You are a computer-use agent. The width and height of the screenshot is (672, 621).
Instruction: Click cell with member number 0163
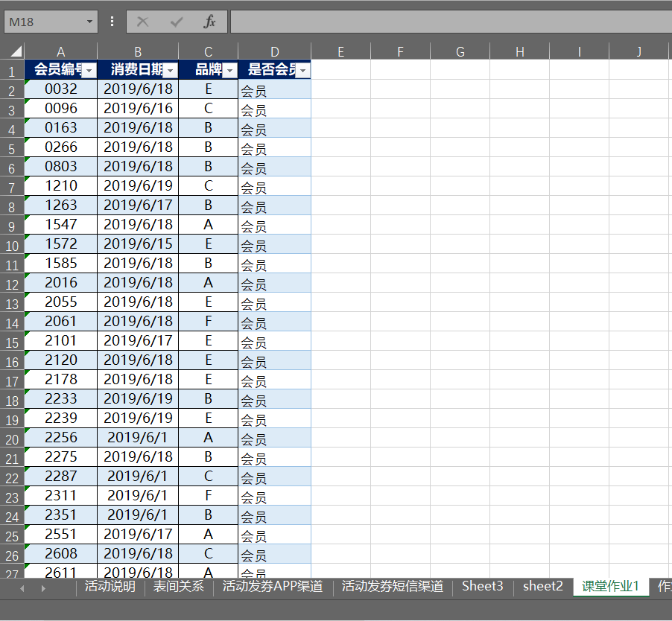pyautogui.click(x=61, y=127)
